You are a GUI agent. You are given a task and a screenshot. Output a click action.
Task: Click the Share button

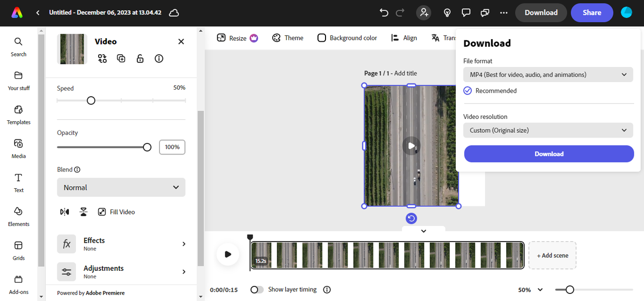(592, 13)
